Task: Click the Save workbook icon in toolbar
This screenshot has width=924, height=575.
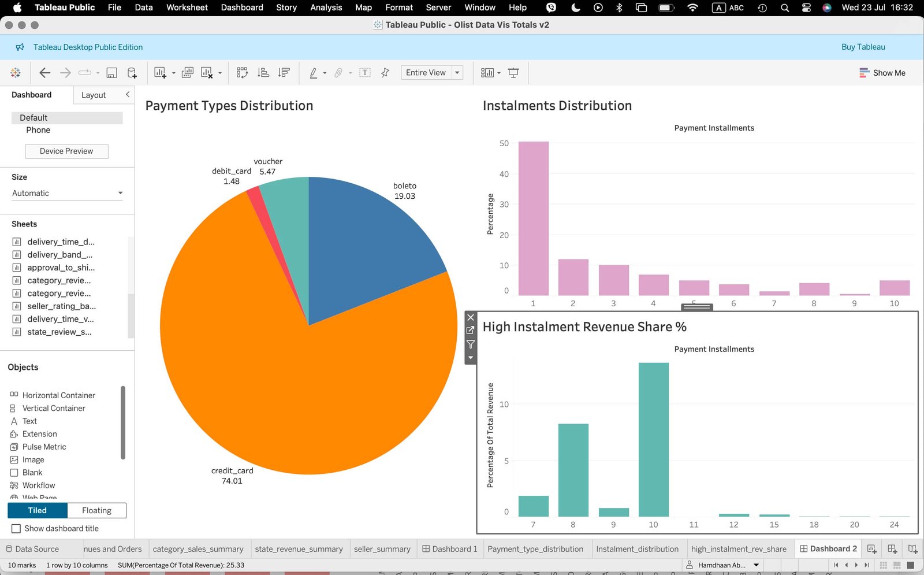Action: [x=112, y=73]
